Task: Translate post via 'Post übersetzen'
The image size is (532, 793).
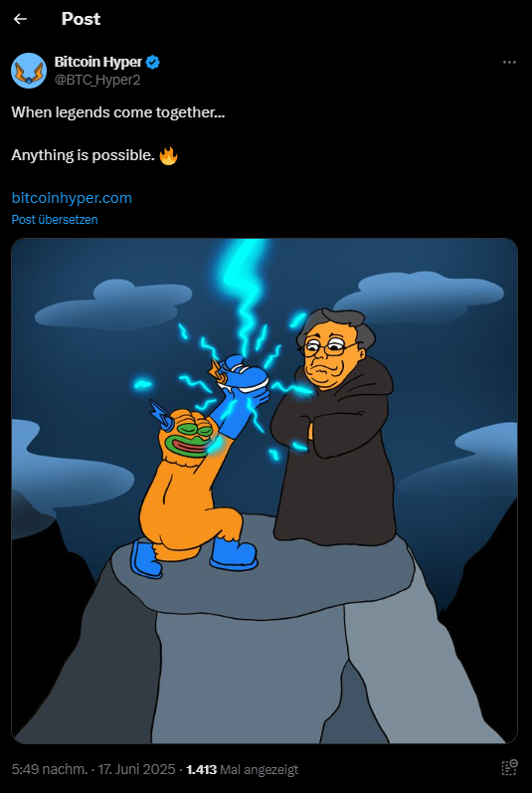Action: [x=55, y=220]
